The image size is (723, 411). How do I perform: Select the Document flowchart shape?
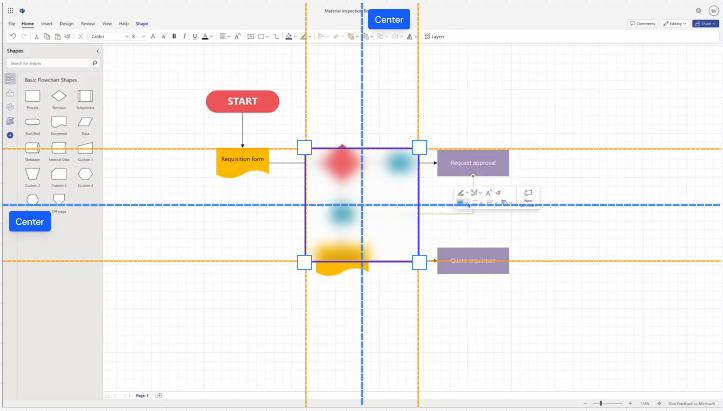[59, 122]
